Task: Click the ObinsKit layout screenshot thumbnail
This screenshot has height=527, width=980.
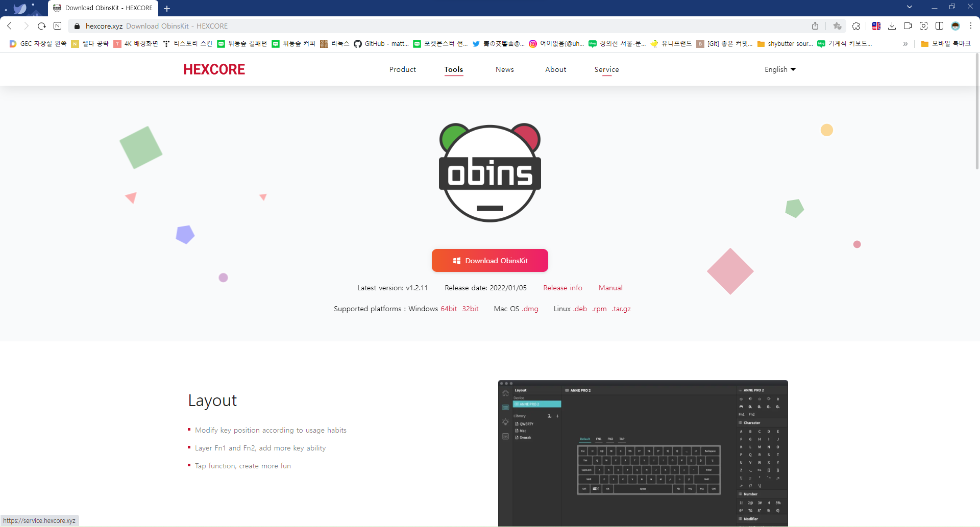Action: (643, 453)
